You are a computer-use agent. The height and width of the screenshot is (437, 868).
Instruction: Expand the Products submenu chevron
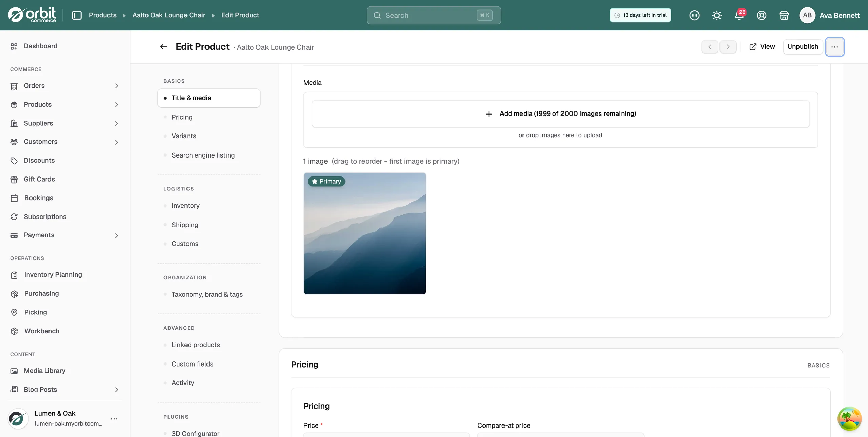click(116, 105)
